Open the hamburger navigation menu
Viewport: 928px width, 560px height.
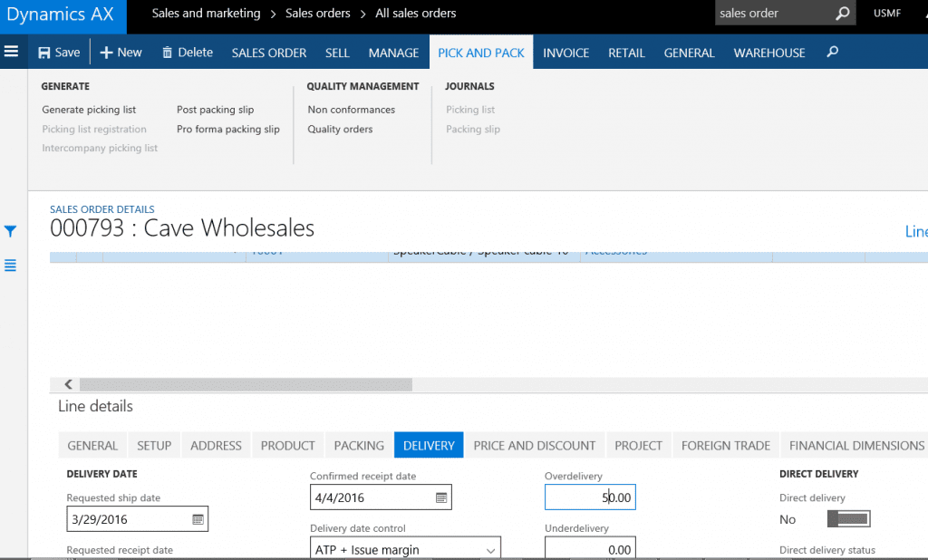point(12,52)
